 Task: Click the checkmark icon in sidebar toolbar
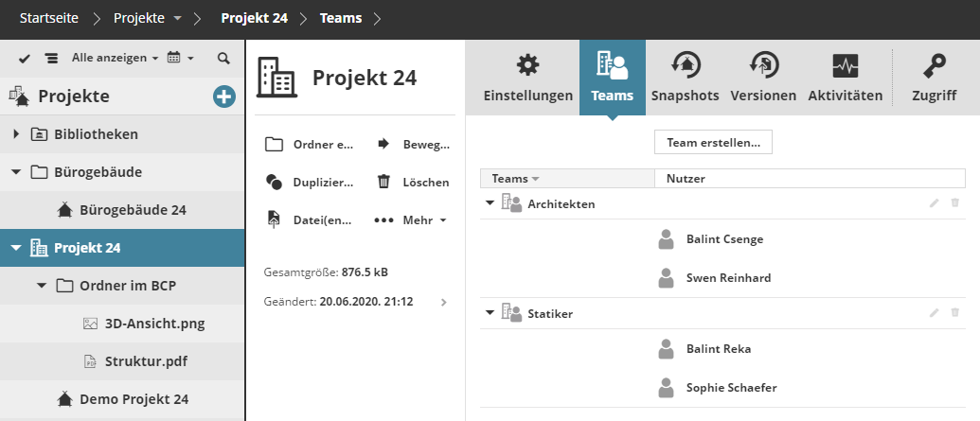point(25,59)
